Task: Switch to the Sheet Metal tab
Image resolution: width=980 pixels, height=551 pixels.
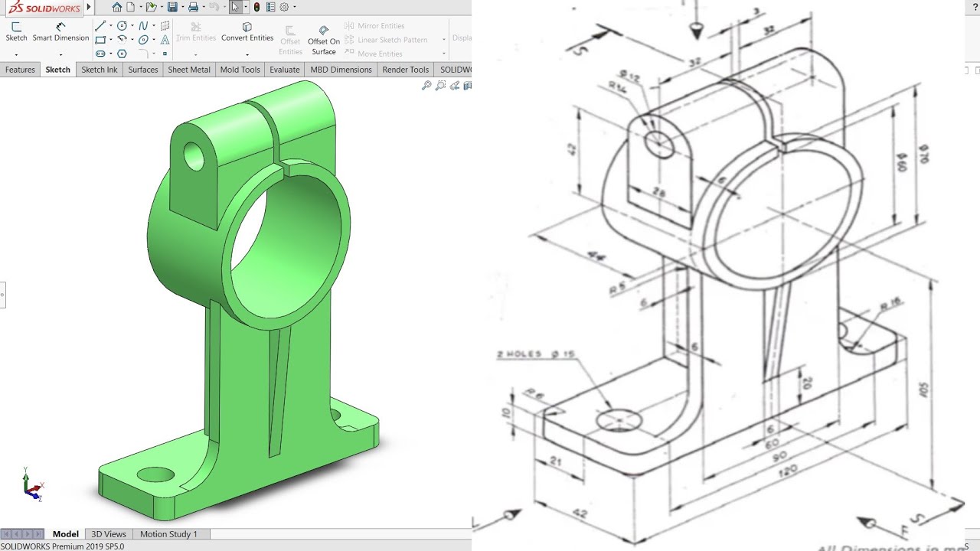Action: click(x=189, y=70)
